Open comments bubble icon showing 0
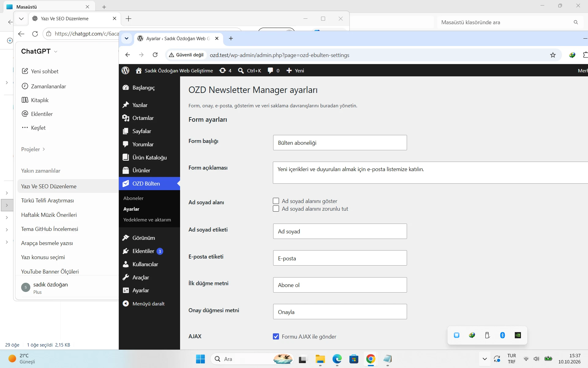 coord(273,71)
